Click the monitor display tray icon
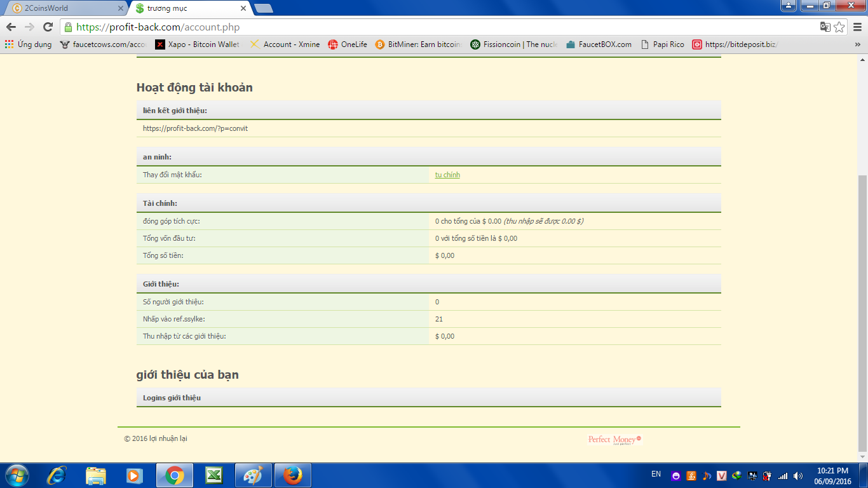This screenshot has height=488, width=868. [x=752, y=475]
